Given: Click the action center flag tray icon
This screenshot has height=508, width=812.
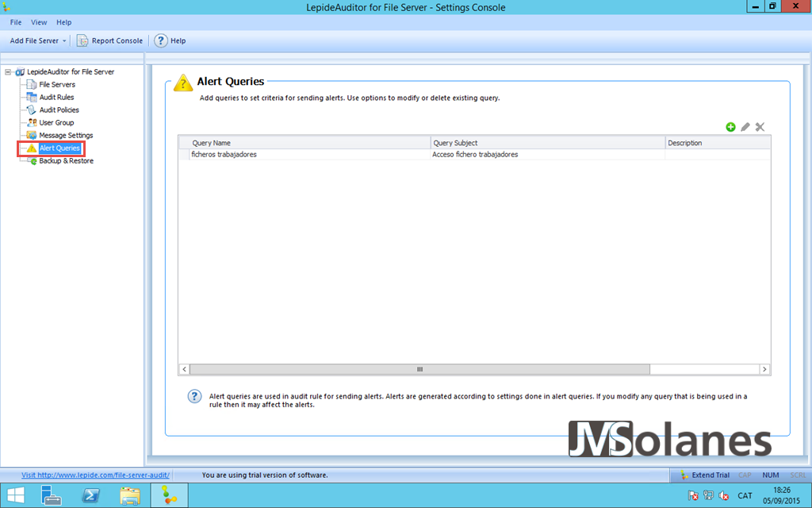Looking at the screenshot, I should pos(693,495).
